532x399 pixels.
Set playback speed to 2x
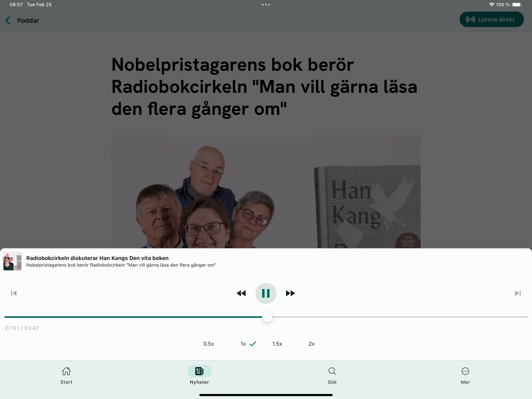[311, 344]
